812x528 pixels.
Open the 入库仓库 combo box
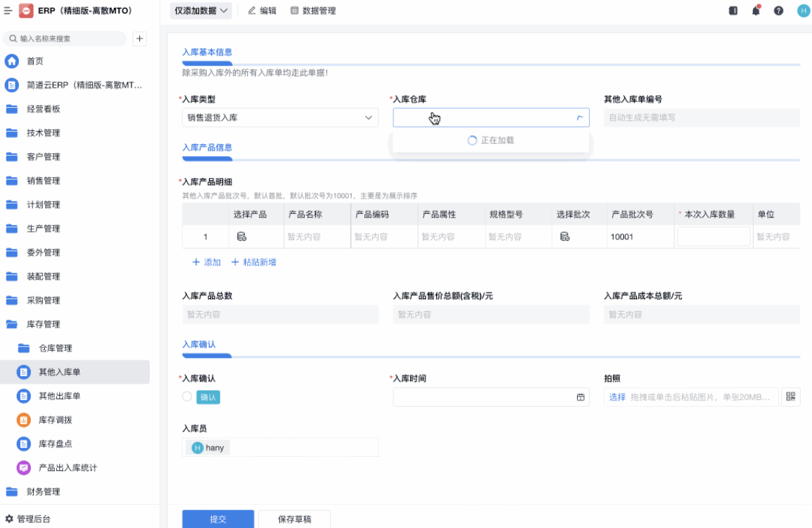pos(490,118)
